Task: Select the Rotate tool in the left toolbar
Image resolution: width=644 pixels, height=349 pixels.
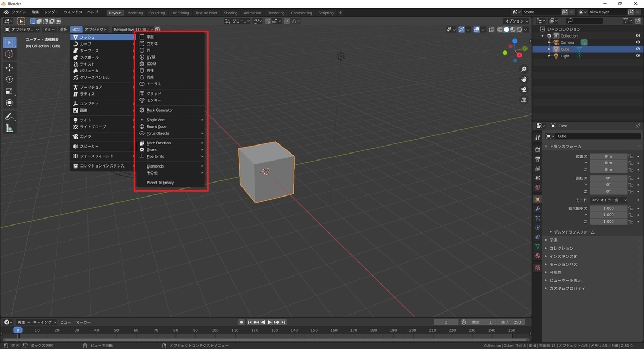Action: [x=9, y=79]
